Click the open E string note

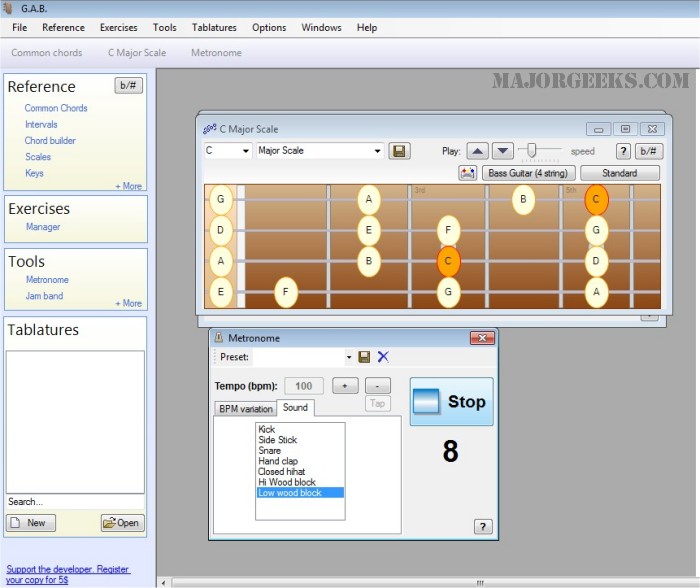coord(221,292)
